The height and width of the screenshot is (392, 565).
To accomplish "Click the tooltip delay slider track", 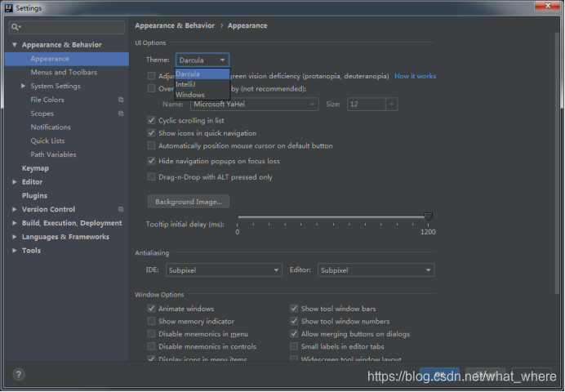I will click(x=331, y=217).
